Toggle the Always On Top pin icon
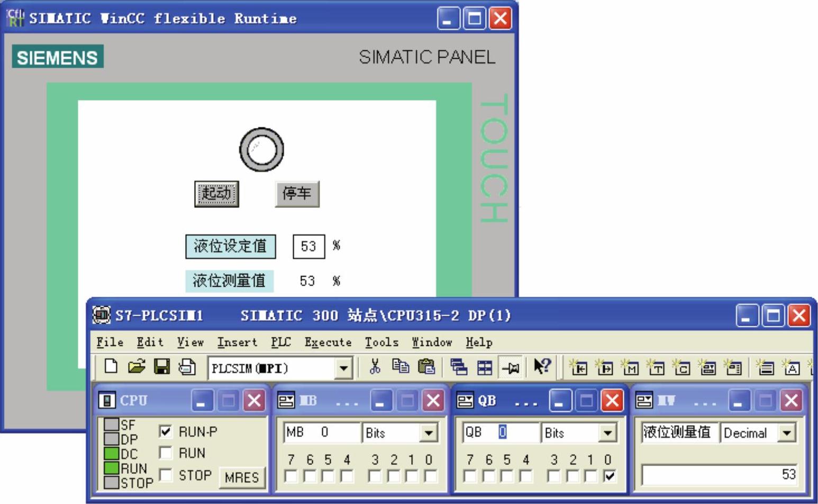The height and width of the screenshot is (504, 818). (x=511, y=368)
